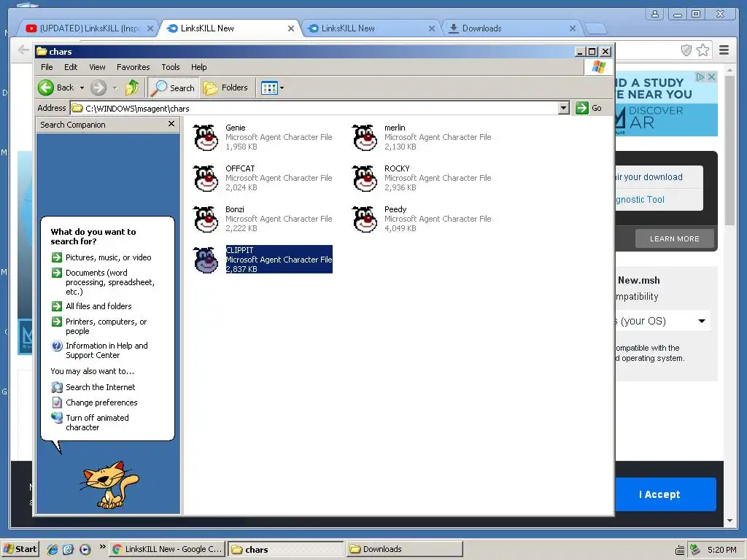
Task: Switch to LinksKILL New Chrome taskbar button
Action: (x=167, y=549)
